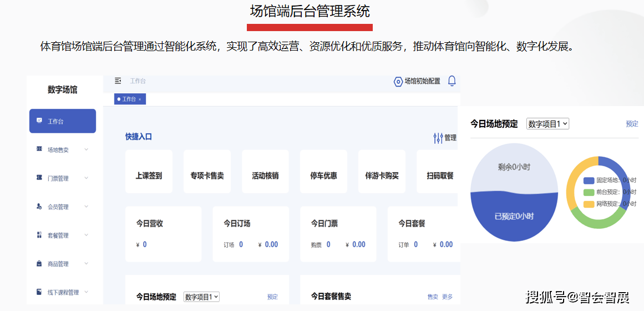
Task: Click the 已预定0小时 pie chart section
Action: [x=514, y=216]
